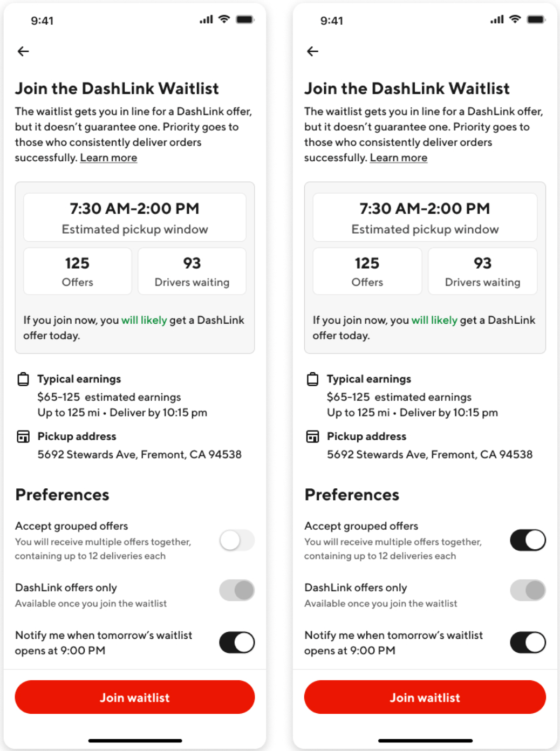Tap battery icon in left status bar
The image size is (560, 751).
pos(245,19)
